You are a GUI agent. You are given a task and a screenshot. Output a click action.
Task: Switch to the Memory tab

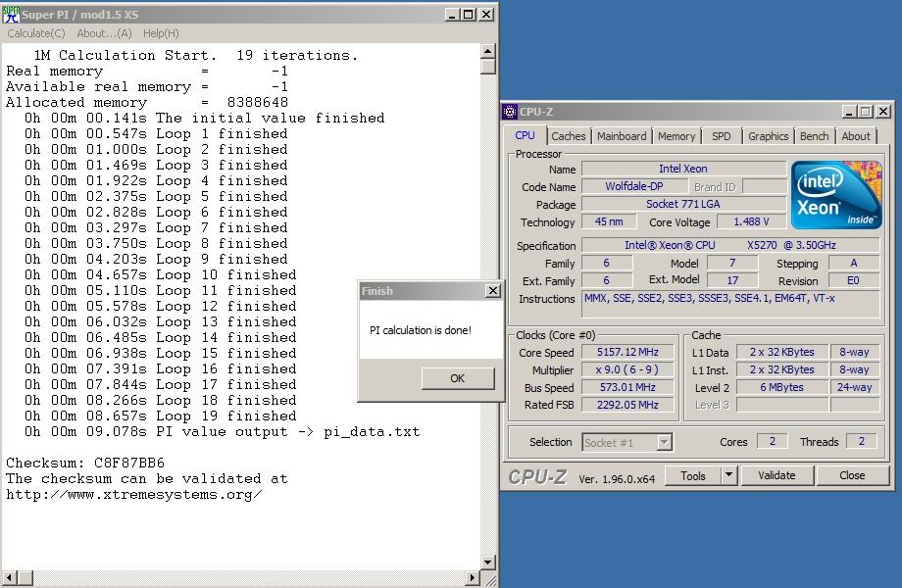pos(676,136)
